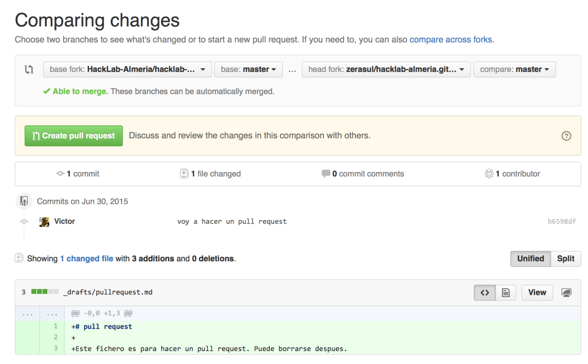Click the contributor people icon
588x364 pixels.
[x=489, y=174]
